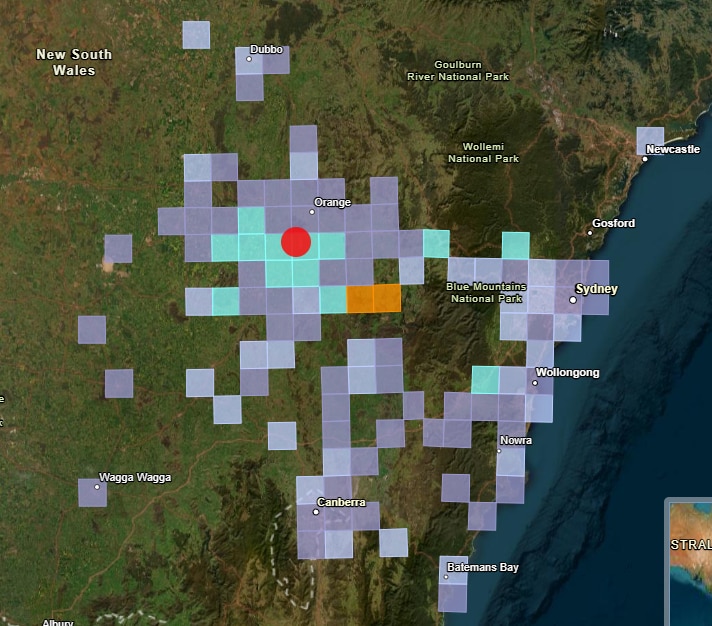Click the Goulburn River National Park label
Screen dimensions: 712x626
coord(458,71)
